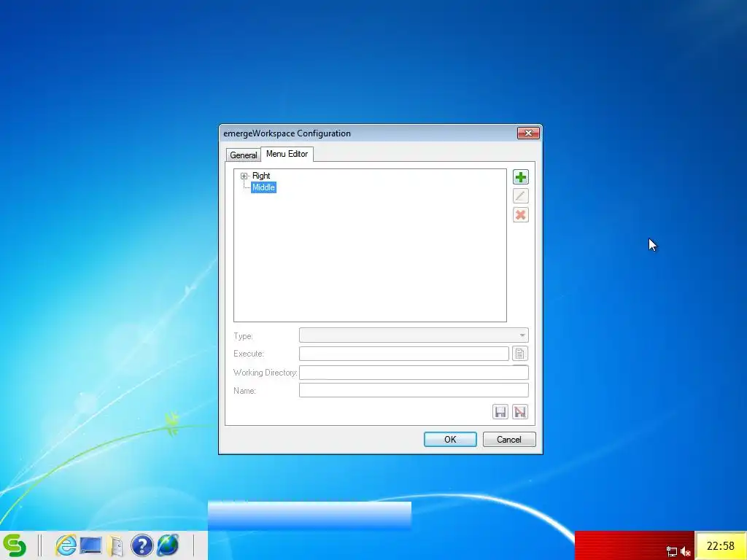Save menu item changes floppy icon
The width and height of the screenshot is (747, 560).
[500, 412]
